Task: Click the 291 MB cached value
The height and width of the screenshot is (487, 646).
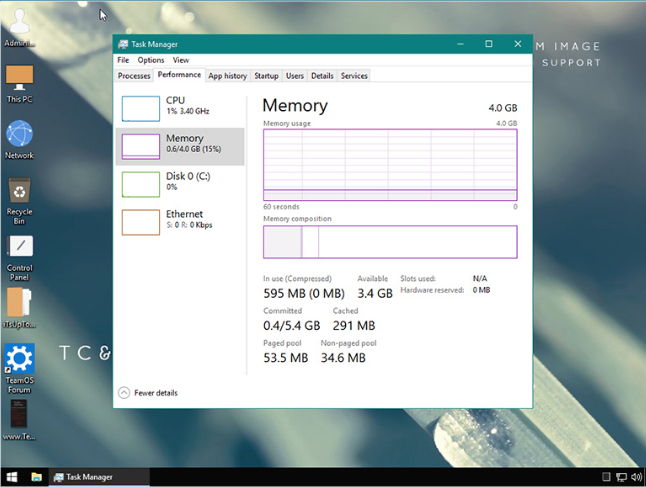Action: pos(354,325)
